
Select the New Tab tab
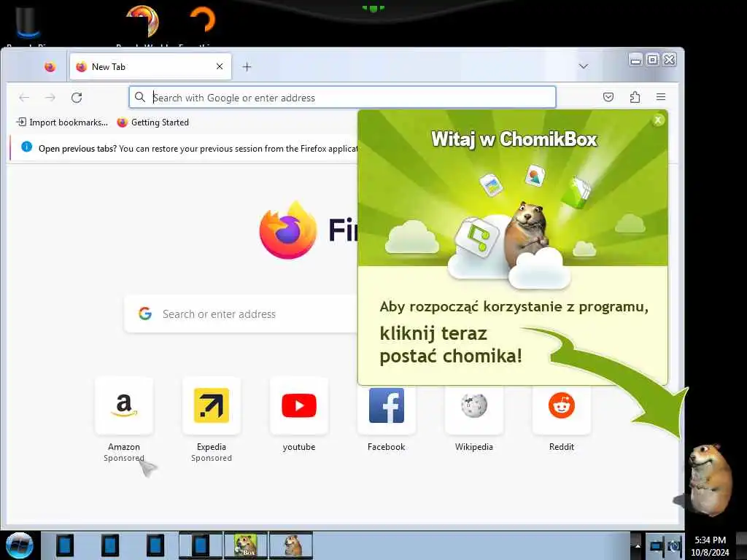pyautogui.click(x=150, y=66)
